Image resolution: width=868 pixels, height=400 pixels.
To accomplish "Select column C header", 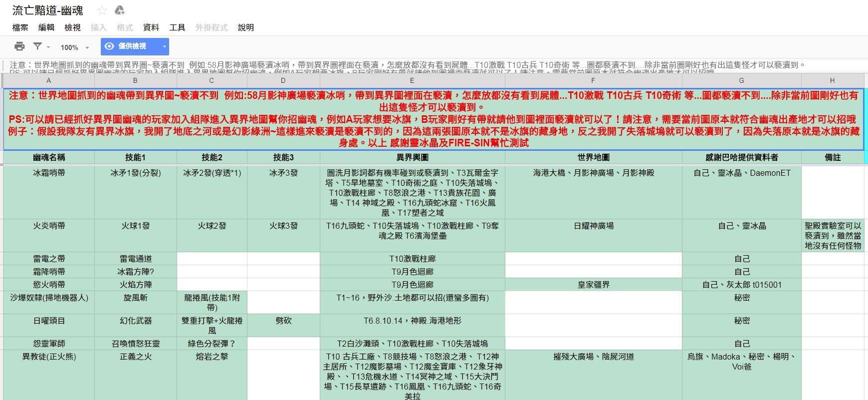I will tap(212, 80).
